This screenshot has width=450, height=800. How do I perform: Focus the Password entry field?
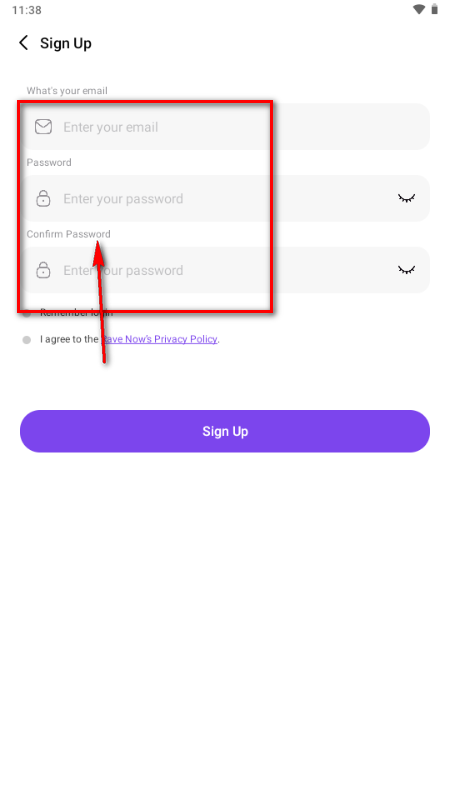tap(225, 198)
